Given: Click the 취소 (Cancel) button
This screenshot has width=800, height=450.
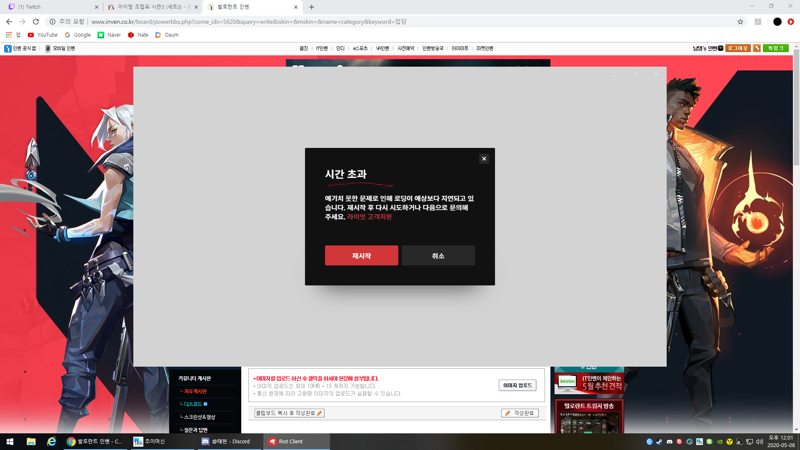Looking at the screenshot, I should click(x=438, y=255).
